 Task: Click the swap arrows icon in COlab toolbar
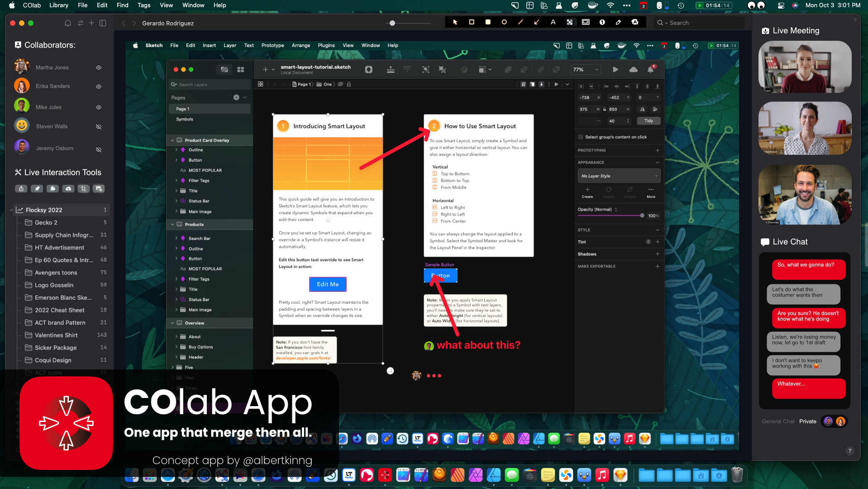pyautogui.click(x=80, y=23)
